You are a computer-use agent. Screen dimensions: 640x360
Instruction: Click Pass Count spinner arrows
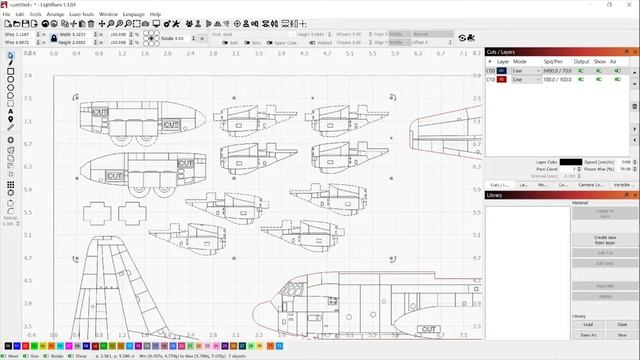pyautogui.click(x=579, y=169)
